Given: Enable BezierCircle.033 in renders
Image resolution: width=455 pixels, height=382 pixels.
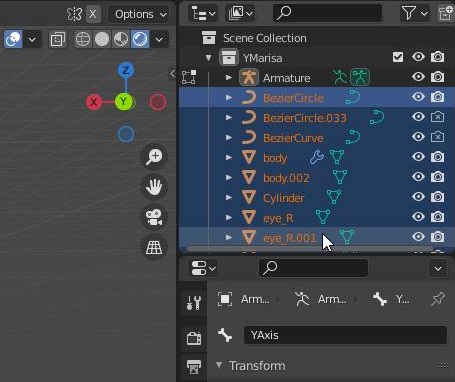Looking at the screenshot, I should 437,117.
